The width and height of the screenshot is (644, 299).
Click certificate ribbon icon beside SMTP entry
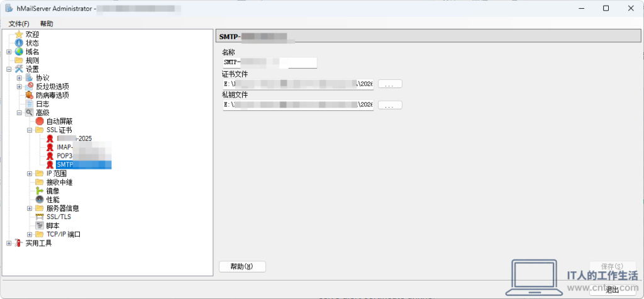[50, 164]
